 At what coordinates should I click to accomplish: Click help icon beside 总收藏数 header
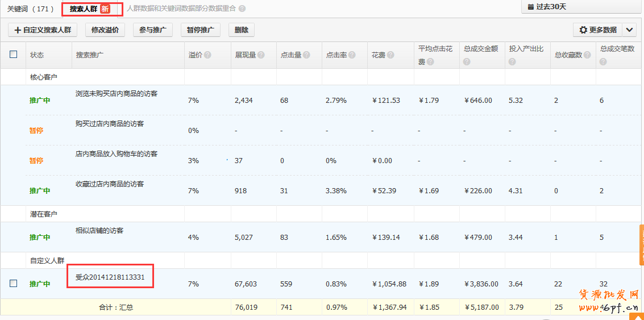click(587, 55)
